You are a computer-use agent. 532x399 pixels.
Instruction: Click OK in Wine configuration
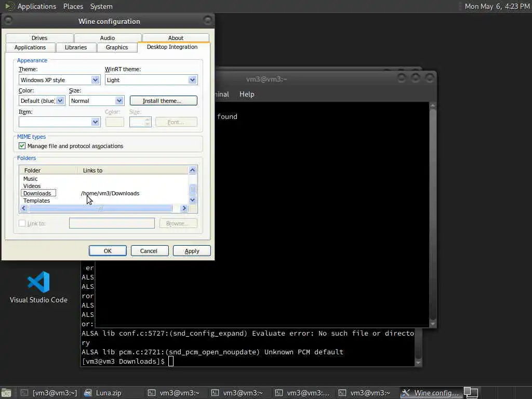pos(108,251)
